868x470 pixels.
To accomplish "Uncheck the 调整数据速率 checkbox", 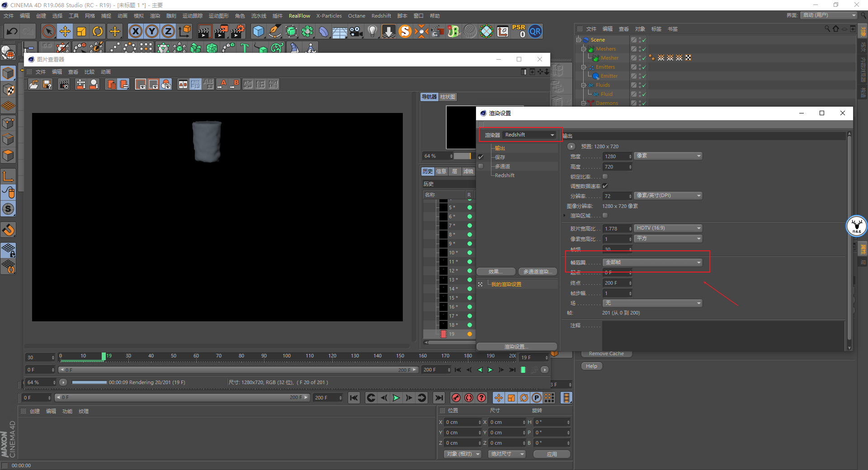I will (x=605, y=186).
